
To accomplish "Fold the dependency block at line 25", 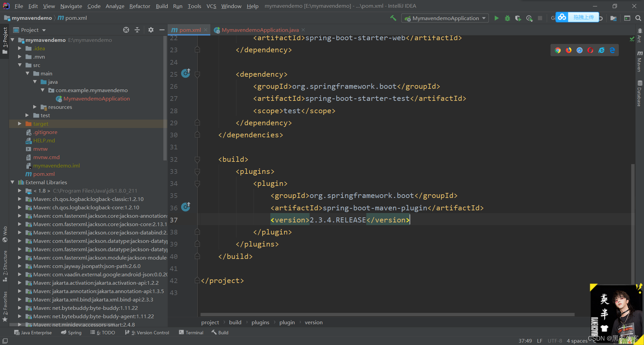I will point(197,74).
